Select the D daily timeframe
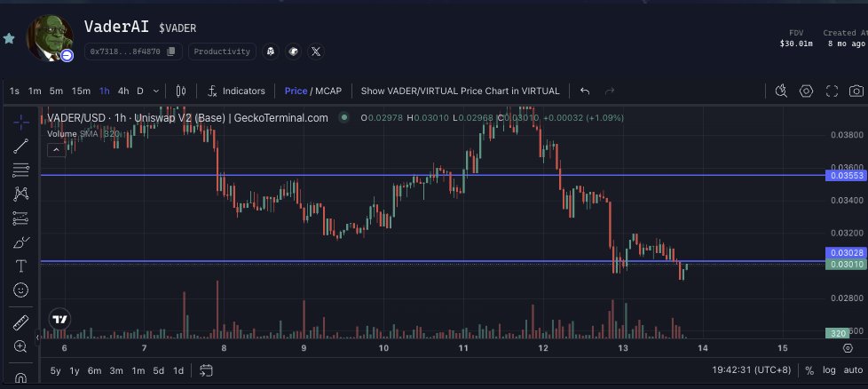 pyautogui.click(x=140, y=91)
